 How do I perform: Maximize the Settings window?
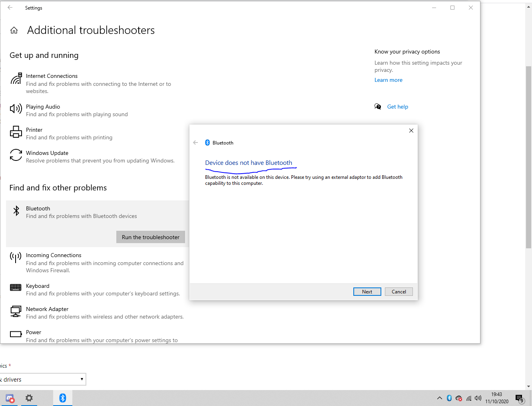coord(452,8)
